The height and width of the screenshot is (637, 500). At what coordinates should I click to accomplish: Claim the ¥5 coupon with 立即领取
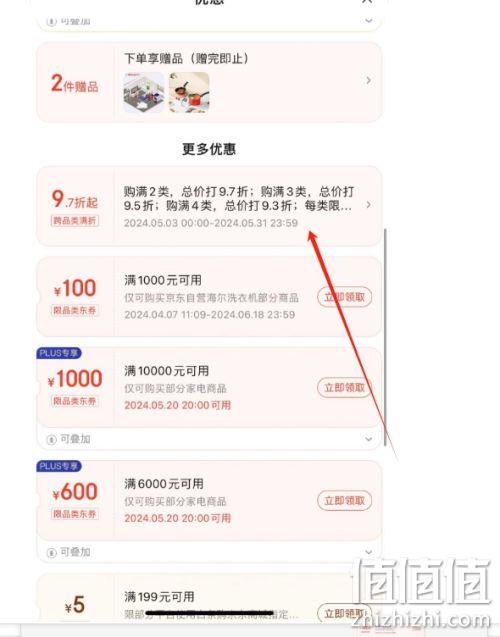344,613
